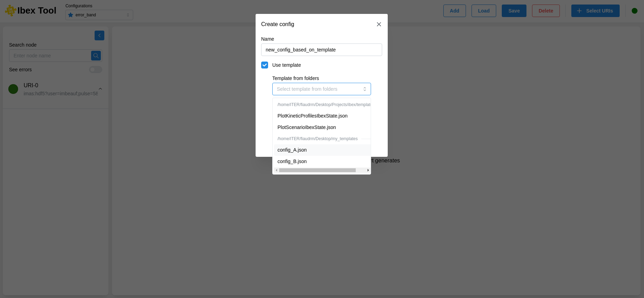Screen dimensions: 644x298
Task: Select config_A.json from my_templates
Action: (x=322, y=150)
